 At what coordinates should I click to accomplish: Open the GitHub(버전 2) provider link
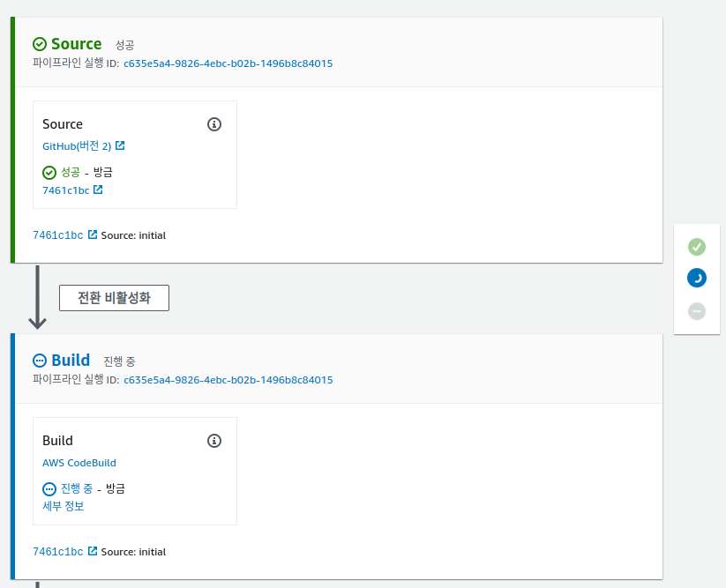(77, 146)
